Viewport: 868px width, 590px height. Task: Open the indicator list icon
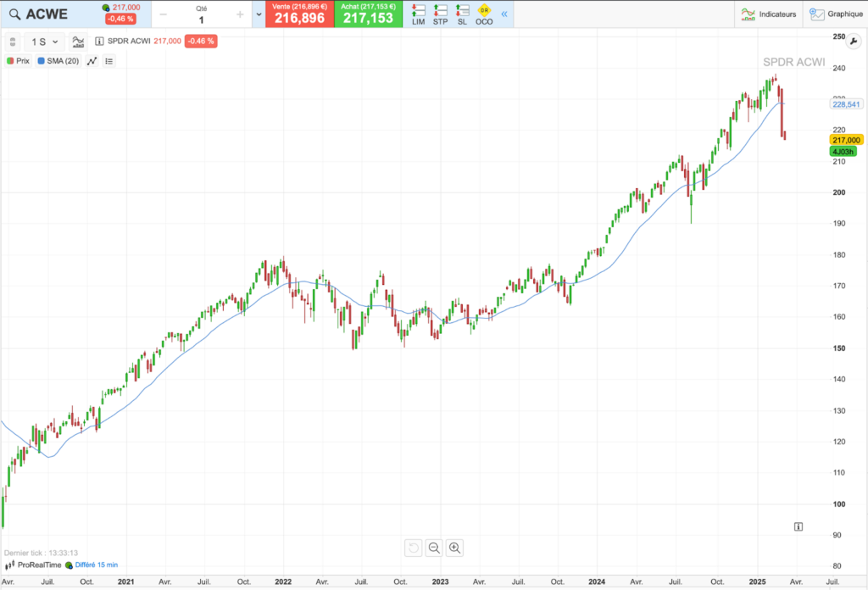[109, 61]
